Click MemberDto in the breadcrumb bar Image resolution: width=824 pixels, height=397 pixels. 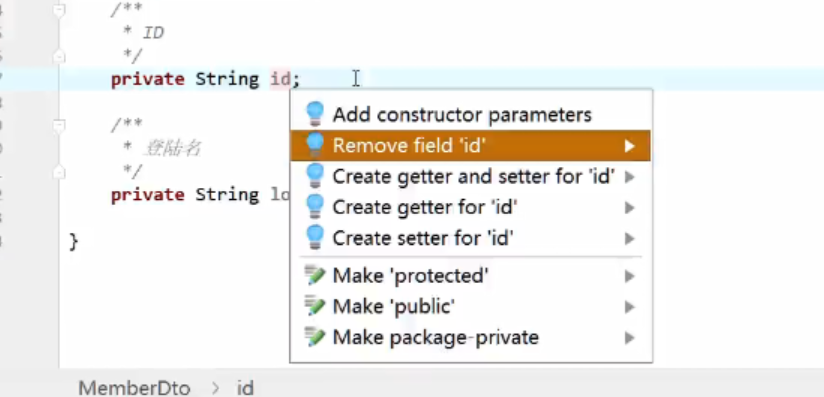click(x=134, y=388)
